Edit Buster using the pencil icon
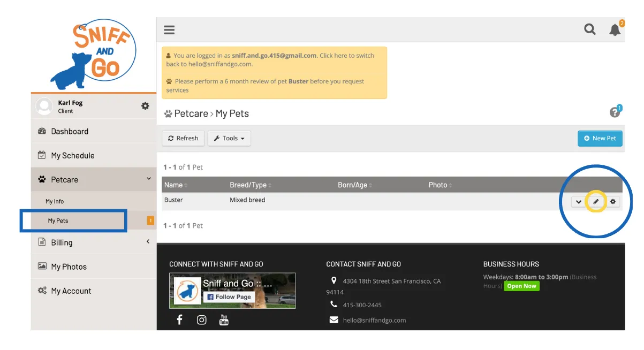Image resolution: width=644 pixels, height=350 pixels. [596, 202]
